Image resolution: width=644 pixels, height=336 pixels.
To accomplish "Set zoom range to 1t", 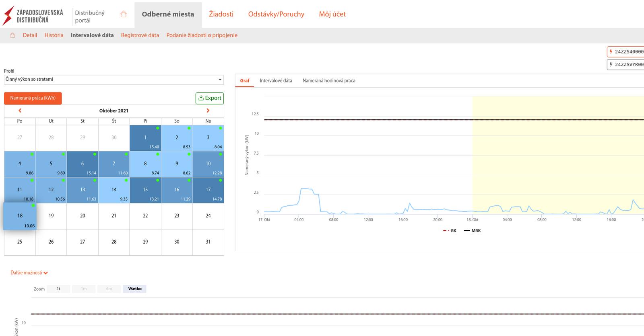I will coord(58,289).
